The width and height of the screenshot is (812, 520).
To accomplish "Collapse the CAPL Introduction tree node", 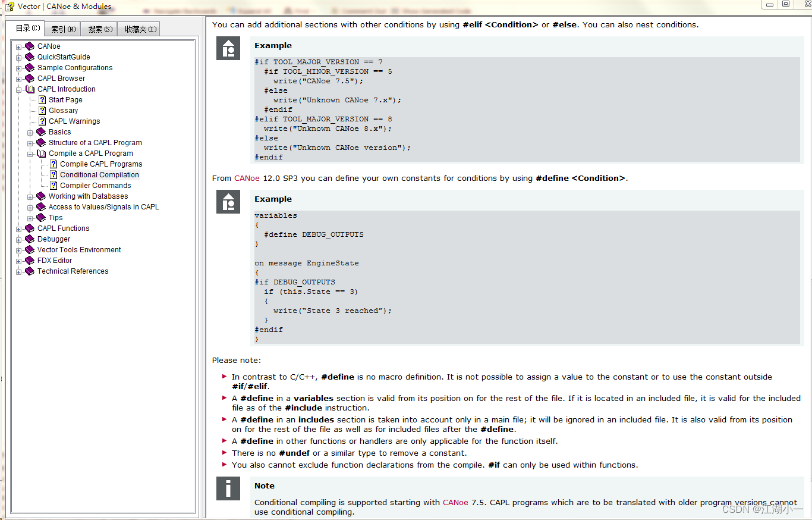I will 19,90.
